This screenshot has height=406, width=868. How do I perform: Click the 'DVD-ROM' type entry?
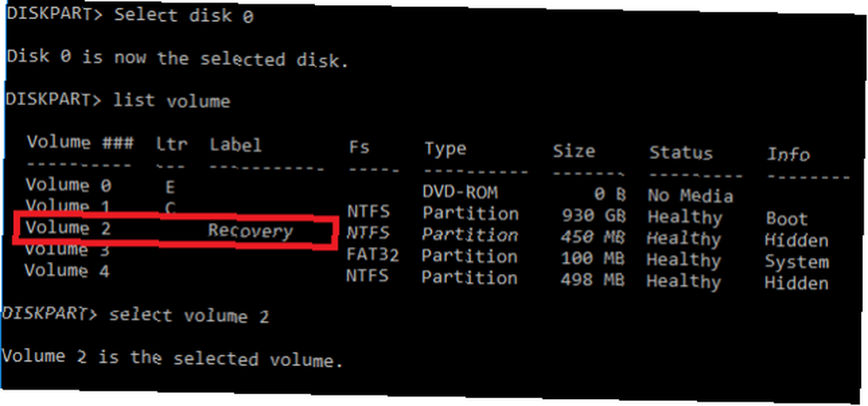click(x=460, y=193)
